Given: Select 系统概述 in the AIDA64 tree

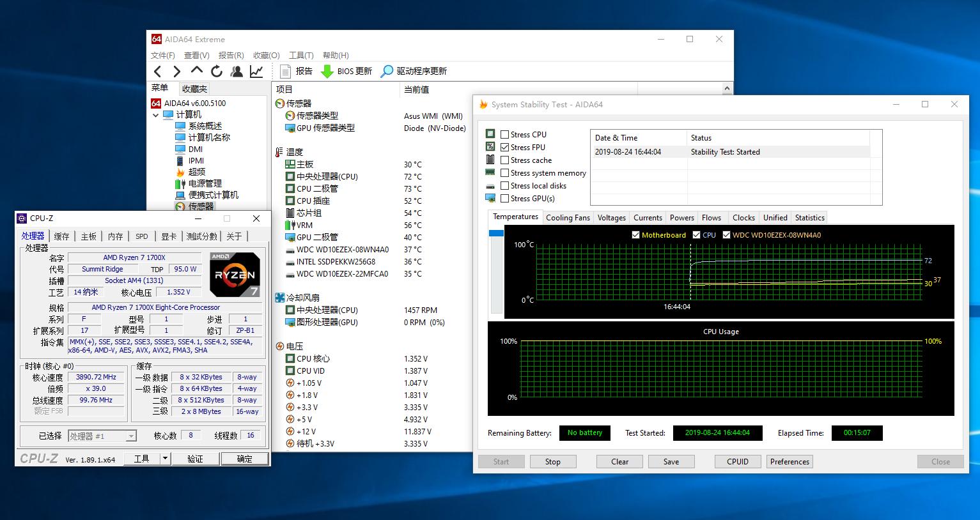Looking at the screenshot, I should click(205, 126).
